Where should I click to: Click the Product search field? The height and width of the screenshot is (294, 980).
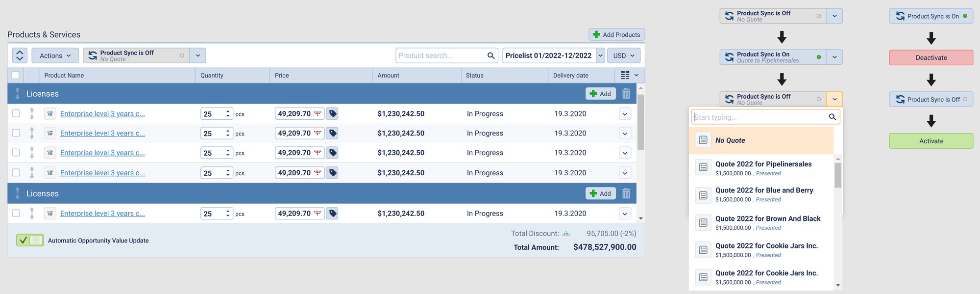pyautogui.click(x=446, y=55)
